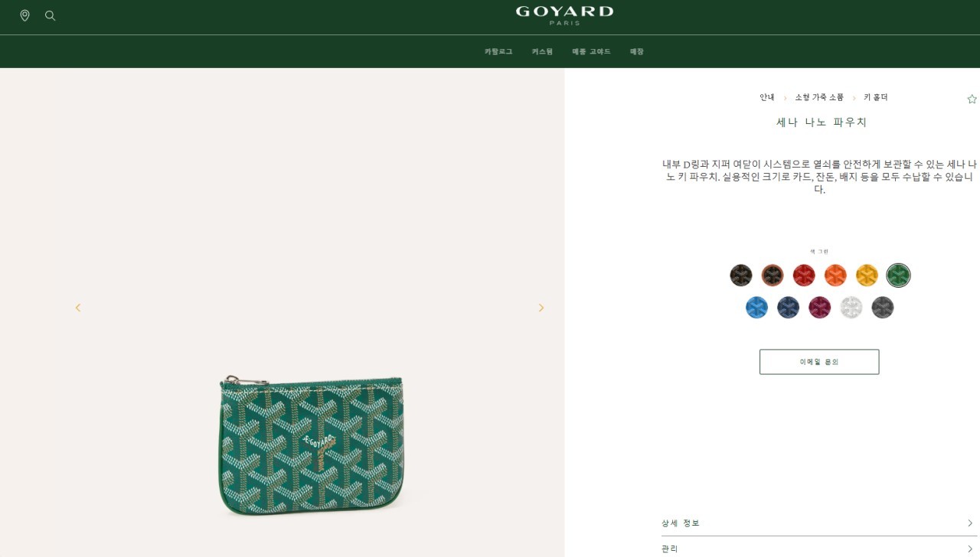This screenshot has height=557, width=980.
Task: Choose the red color swatch
Action: 804,275
